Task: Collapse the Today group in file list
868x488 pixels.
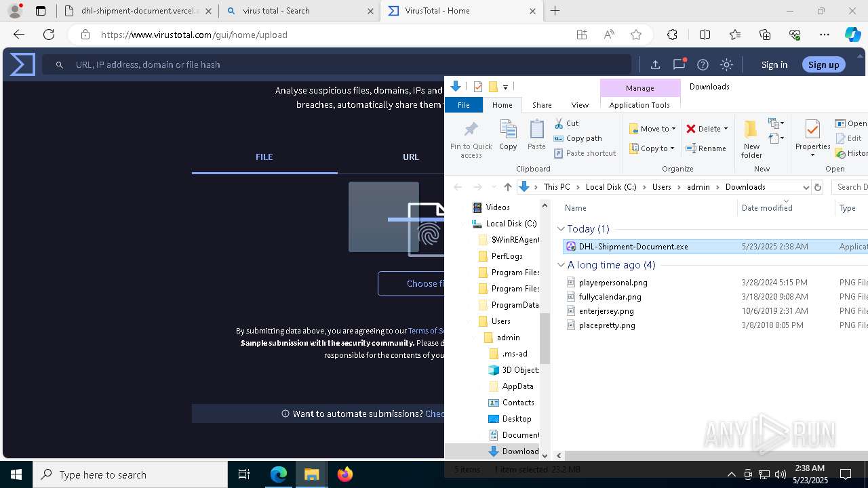Action: [561, 229]
